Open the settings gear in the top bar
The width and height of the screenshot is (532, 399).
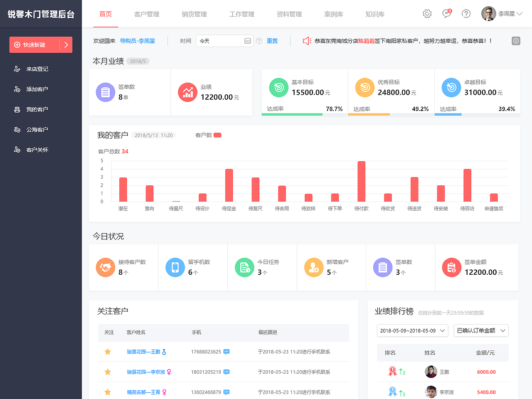coord(427,13)
